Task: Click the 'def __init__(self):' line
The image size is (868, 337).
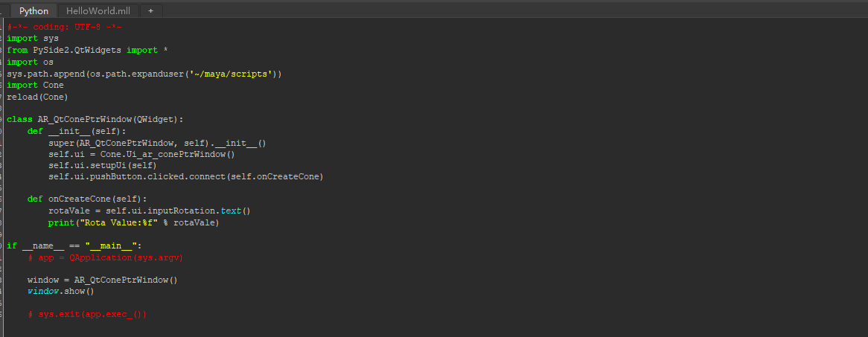Action: pos(77,131)
